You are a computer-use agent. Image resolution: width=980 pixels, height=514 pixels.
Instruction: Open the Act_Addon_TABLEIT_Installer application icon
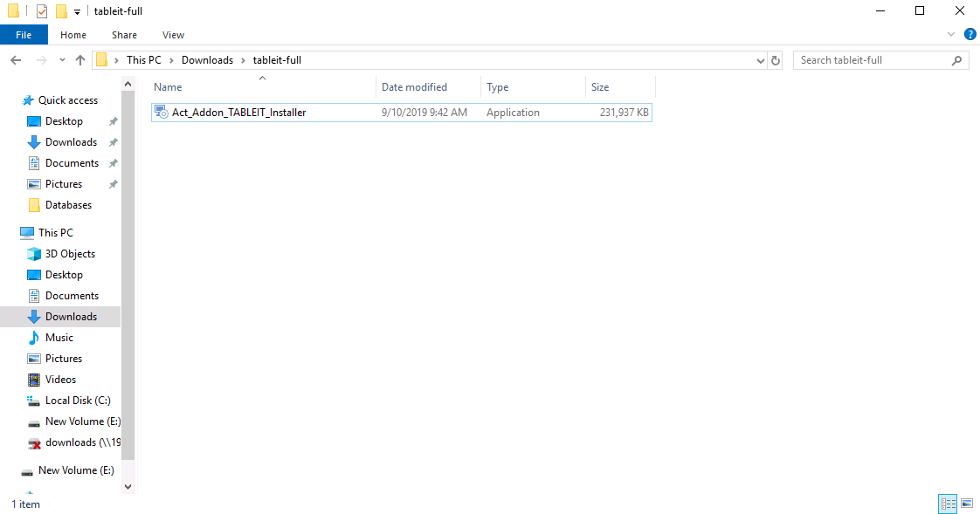pos(161,113)
